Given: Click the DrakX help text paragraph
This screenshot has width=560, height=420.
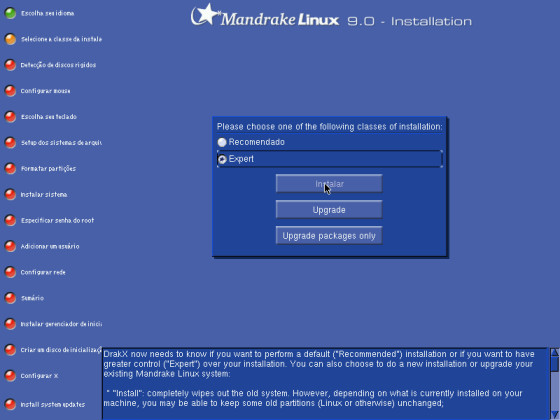Looking at the screenshot, I should coord(319,364).
